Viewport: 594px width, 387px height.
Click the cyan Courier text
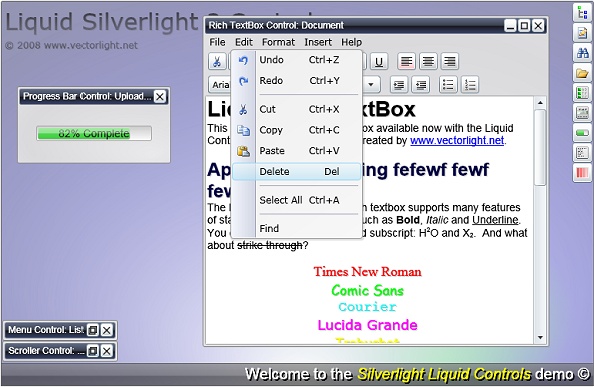coord(367,307)
